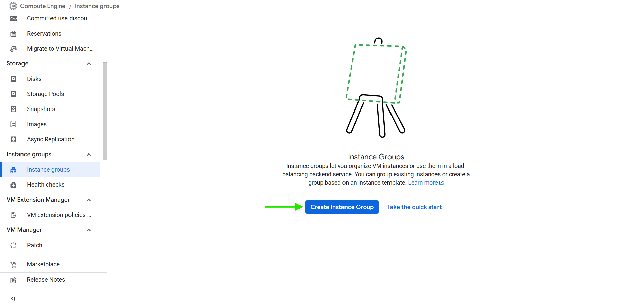Image resolution: width=644 pixels, height=308 pixels.
Task: Collapse the VM Extension Manager section
Action: (x=89, y=200)
